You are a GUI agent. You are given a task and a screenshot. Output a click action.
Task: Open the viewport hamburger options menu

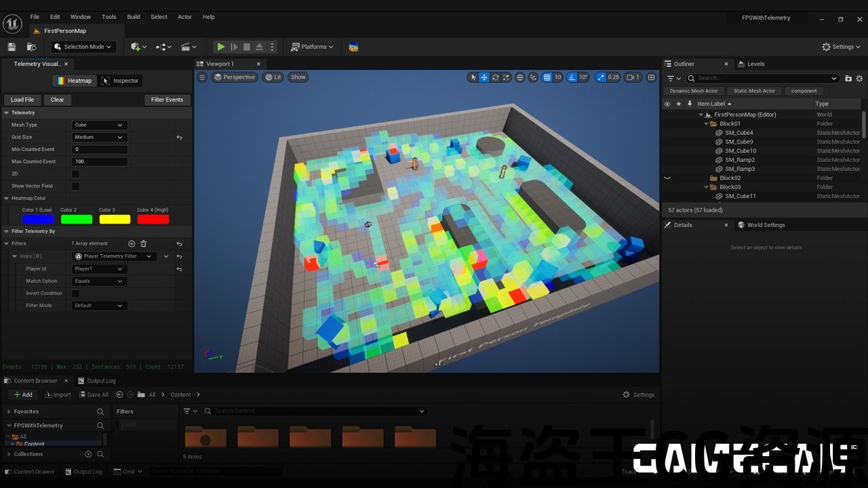(202, 77)
